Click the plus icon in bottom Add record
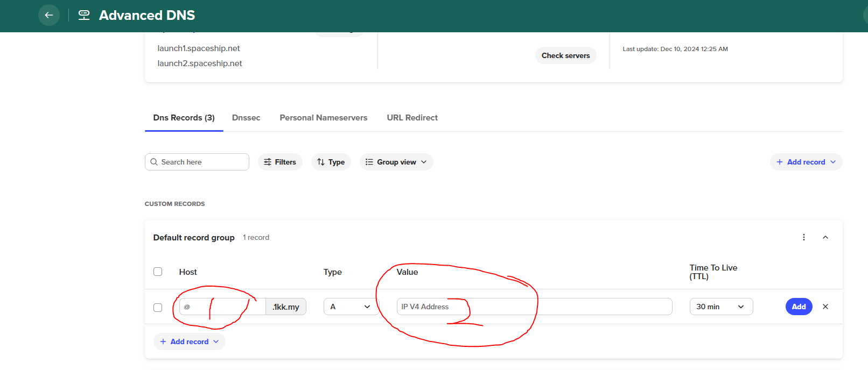The image size is (868, 370). point(163,341)
